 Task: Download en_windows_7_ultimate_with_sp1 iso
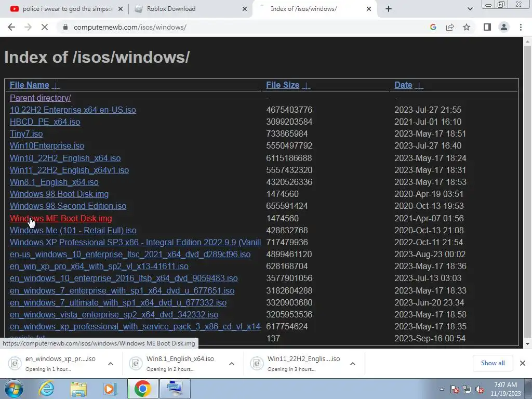118,303
